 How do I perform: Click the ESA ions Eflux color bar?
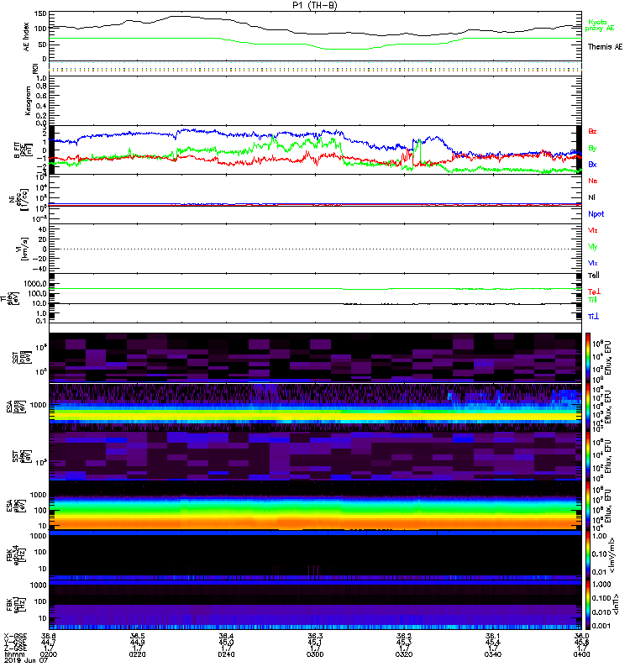588,407
